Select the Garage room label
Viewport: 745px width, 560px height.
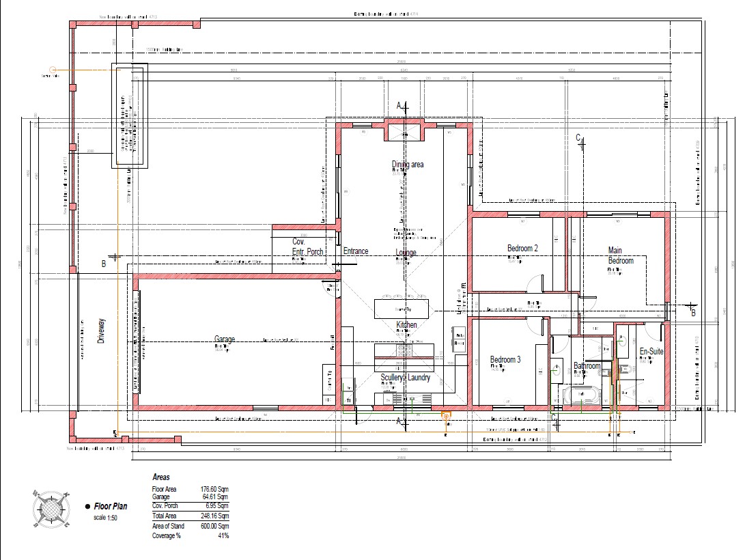225,339
